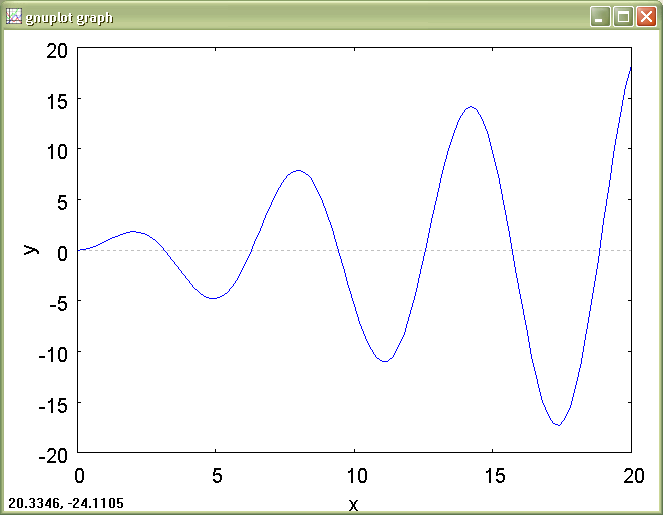Click the curve peak near x=14
The image size is (663, 515).
click(471, 107)
